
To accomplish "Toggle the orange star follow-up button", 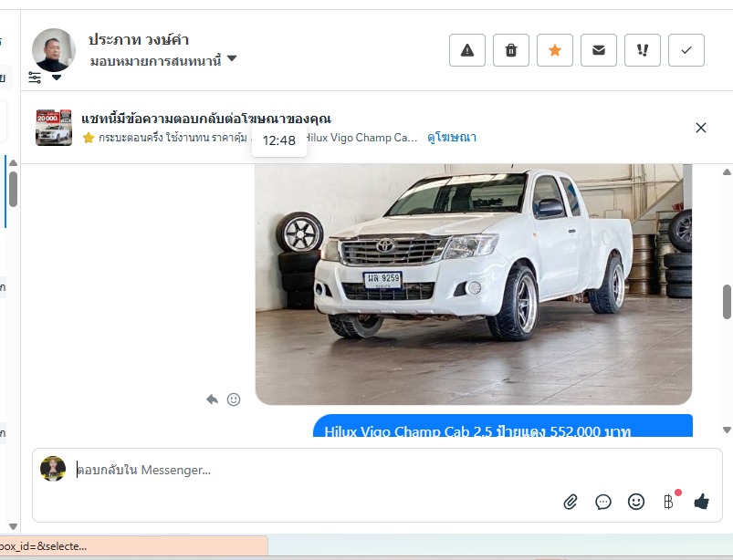I will click(555, 50).
